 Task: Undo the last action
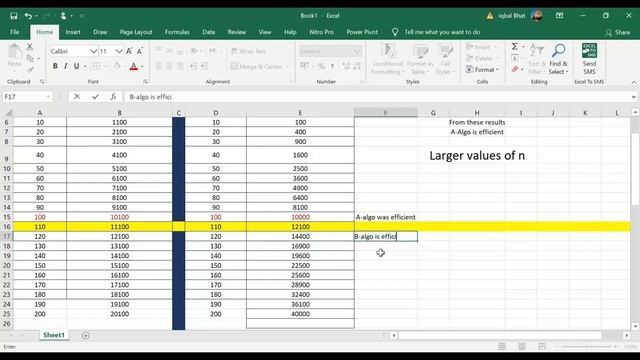click(28, 16)
